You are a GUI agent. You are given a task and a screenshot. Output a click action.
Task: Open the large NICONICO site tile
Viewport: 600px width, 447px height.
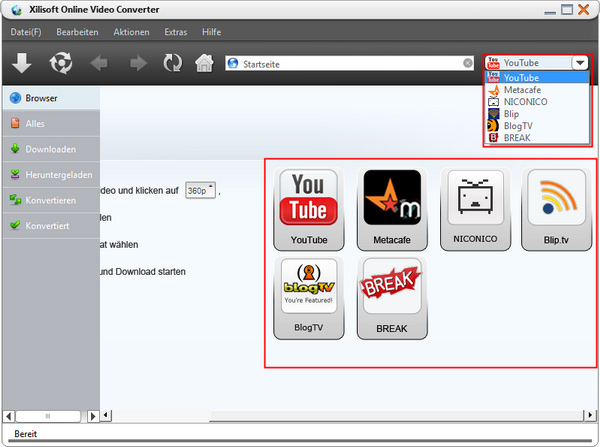pyautogui.click(x=475, y=209)
